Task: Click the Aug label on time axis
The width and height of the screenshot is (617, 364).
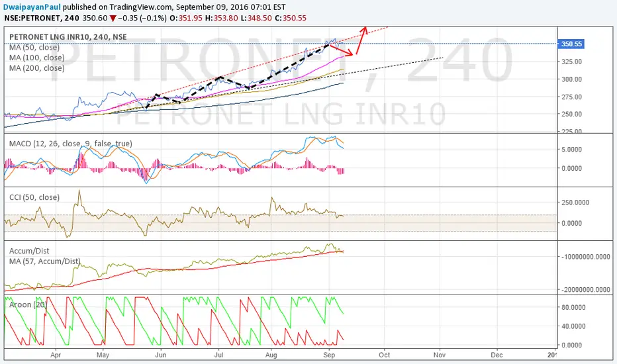Action: pyautogui.click(x=271, y=355)
